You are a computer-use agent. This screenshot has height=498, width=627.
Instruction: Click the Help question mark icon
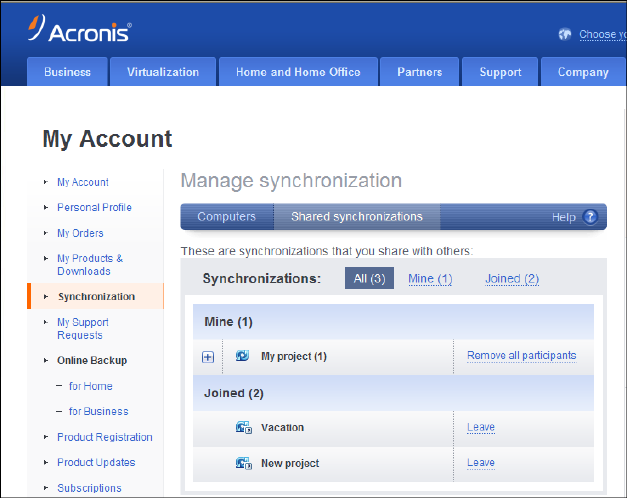590,217
